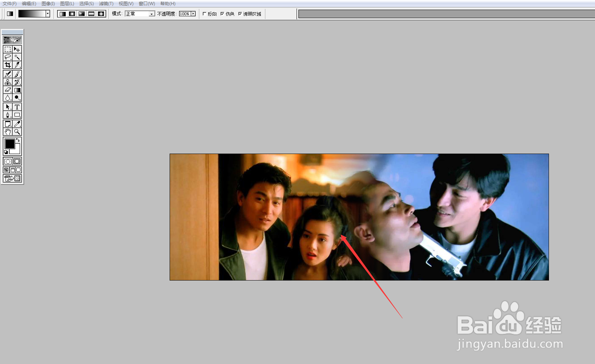The image size is (595, 364).
Task: Select the Blur tool
Action: tap(8, 98)
